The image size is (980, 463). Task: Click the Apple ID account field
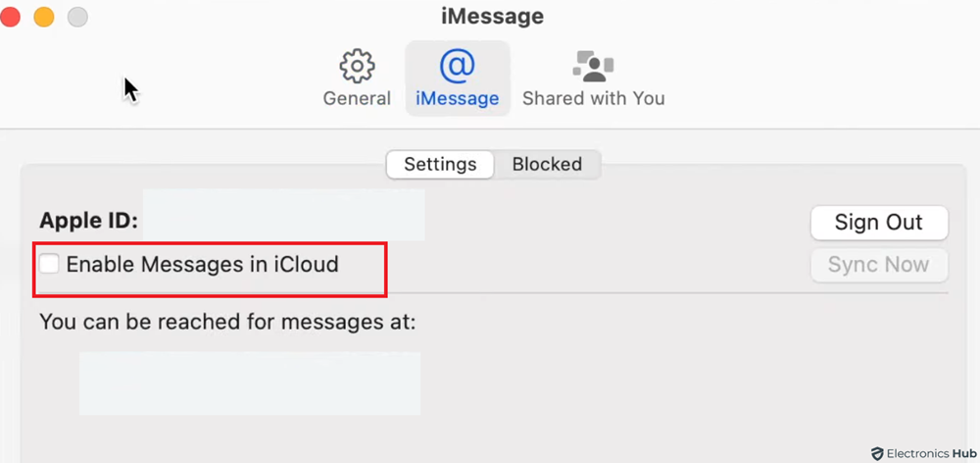coord(284,216)
